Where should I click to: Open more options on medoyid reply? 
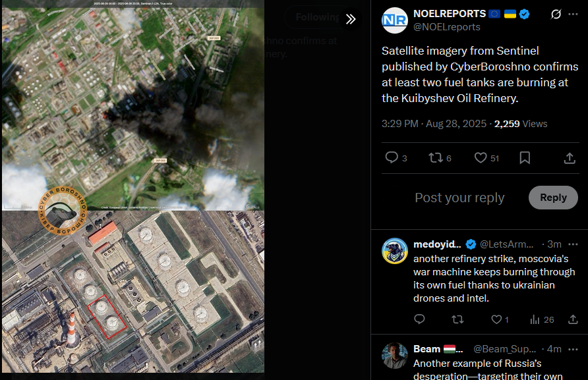[x=573, y=244]
